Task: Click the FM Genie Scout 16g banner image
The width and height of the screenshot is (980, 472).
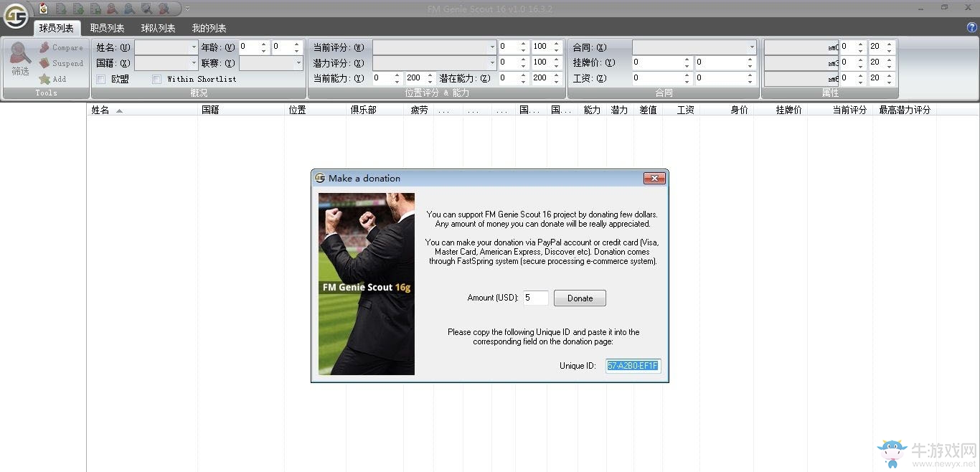Action: 367,283
